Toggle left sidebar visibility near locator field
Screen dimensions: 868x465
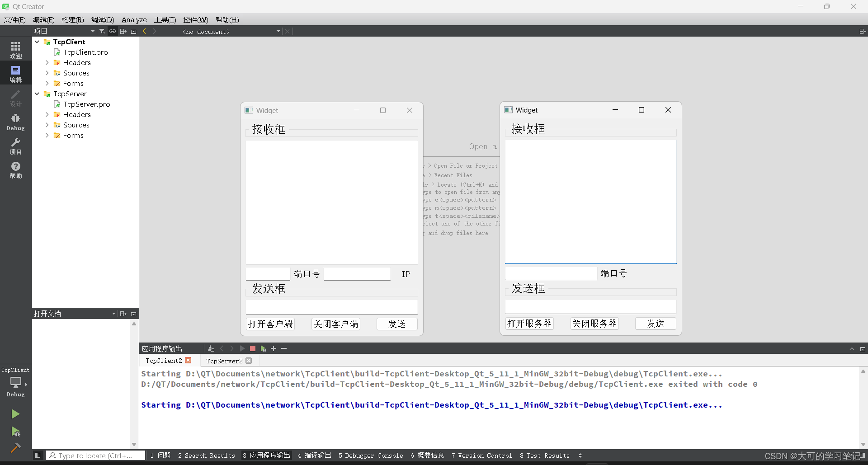click(38, 455)
